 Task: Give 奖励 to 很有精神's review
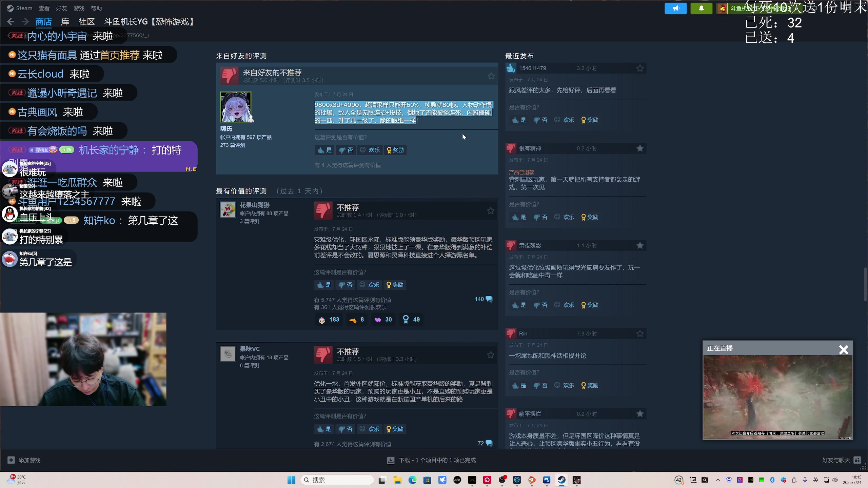tap(590, 217)
